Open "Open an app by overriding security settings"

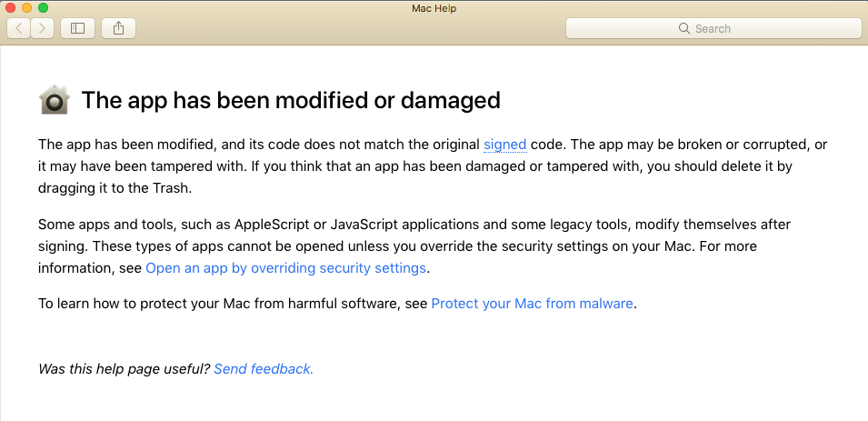click(x=285, y=268)
